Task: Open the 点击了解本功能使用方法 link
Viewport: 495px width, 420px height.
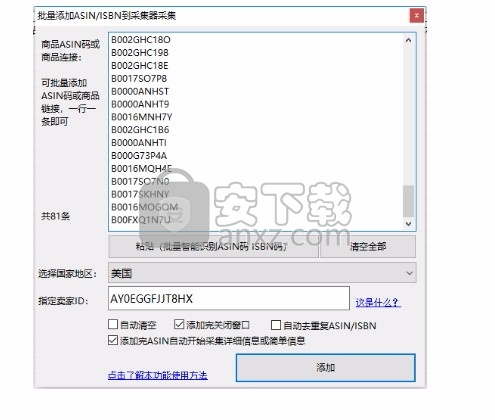Action: click(x=158, y=375)
